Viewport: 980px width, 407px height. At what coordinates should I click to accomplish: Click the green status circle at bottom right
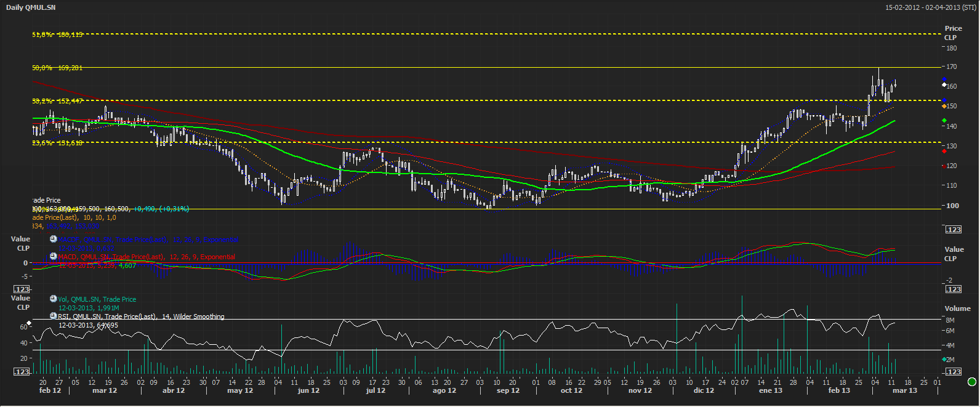click(x=972, y=382)
